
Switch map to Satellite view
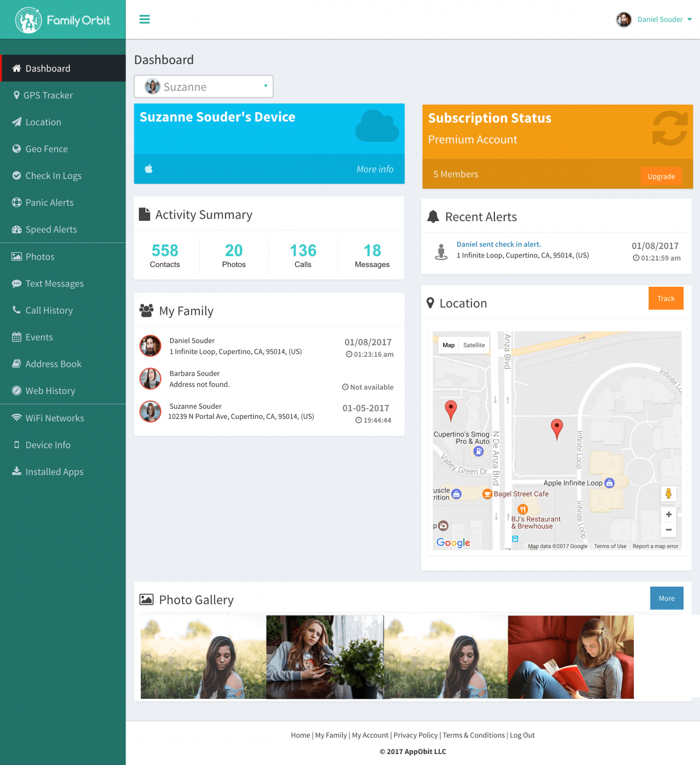[473, 345]
